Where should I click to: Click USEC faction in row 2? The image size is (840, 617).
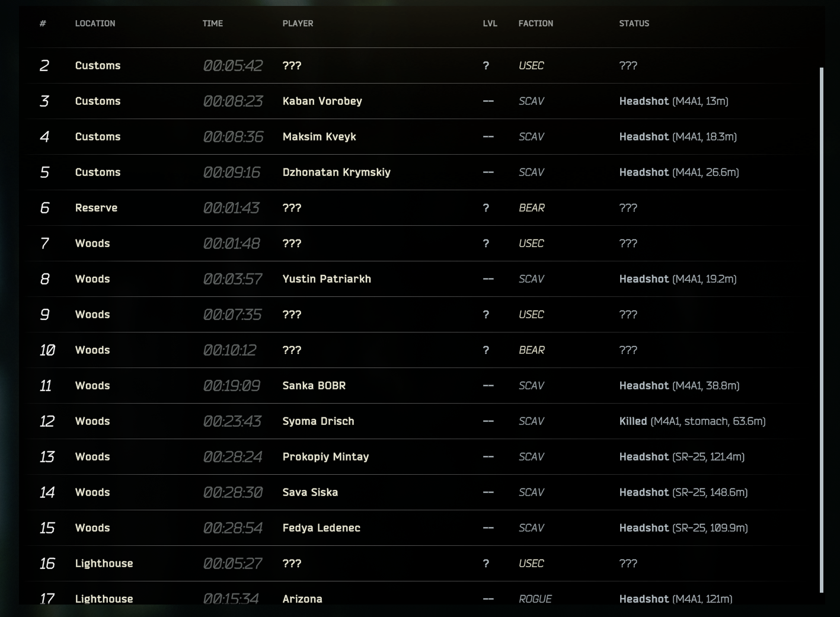point(531,66)
